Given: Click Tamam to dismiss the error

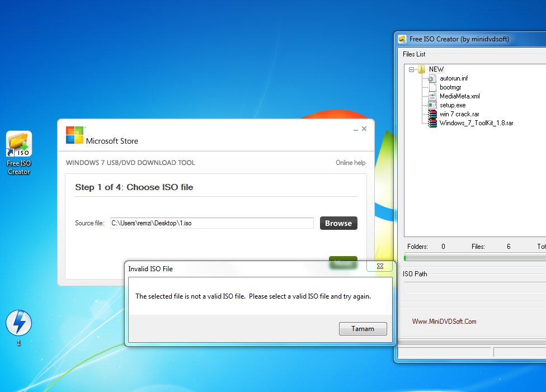Looking at the screenshot, I should point(363,329).
